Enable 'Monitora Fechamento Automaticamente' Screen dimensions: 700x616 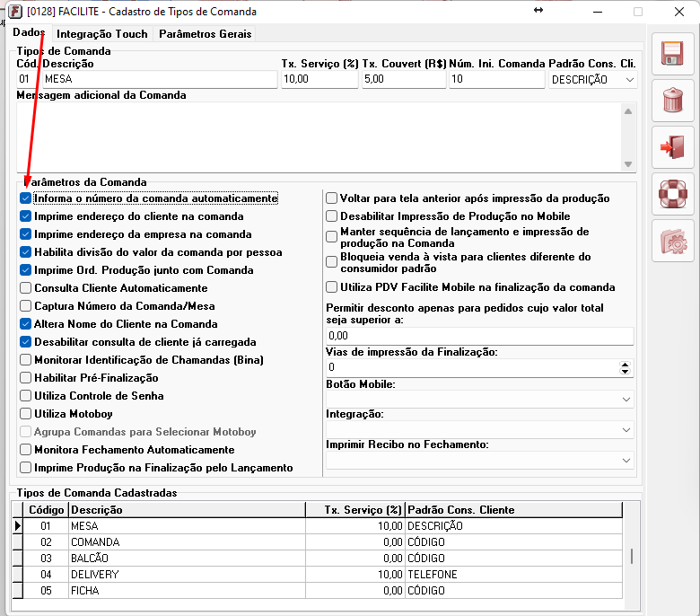(25, 449)
